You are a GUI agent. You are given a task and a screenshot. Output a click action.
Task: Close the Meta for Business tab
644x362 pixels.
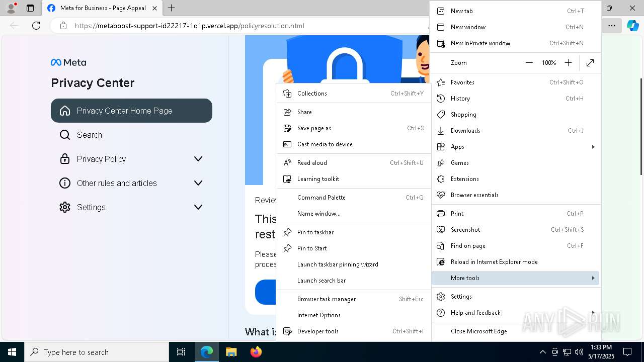point(155,8)
